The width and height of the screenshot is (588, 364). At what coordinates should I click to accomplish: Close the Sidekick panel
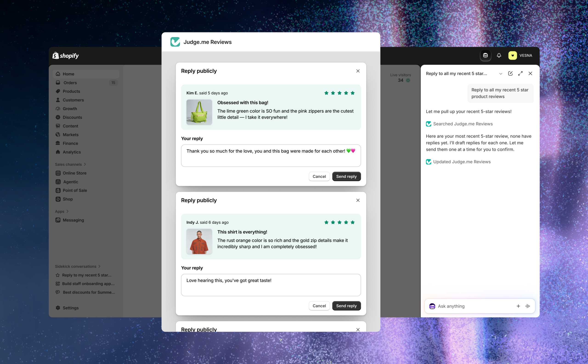[x=530, y=73]
